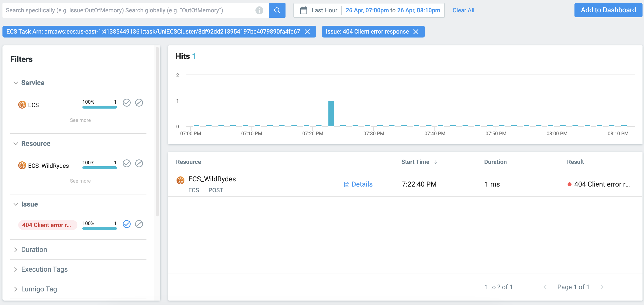644x305 pixels.
Task: Click the calendar icon in date picker
Action: click(304, 10)
